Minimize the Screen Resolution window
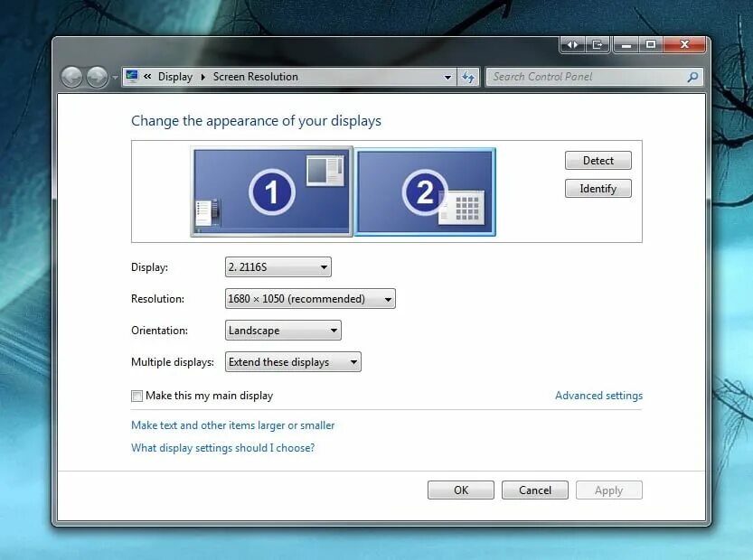The height and width of the screenshot is (560, 753). (626, 44)
